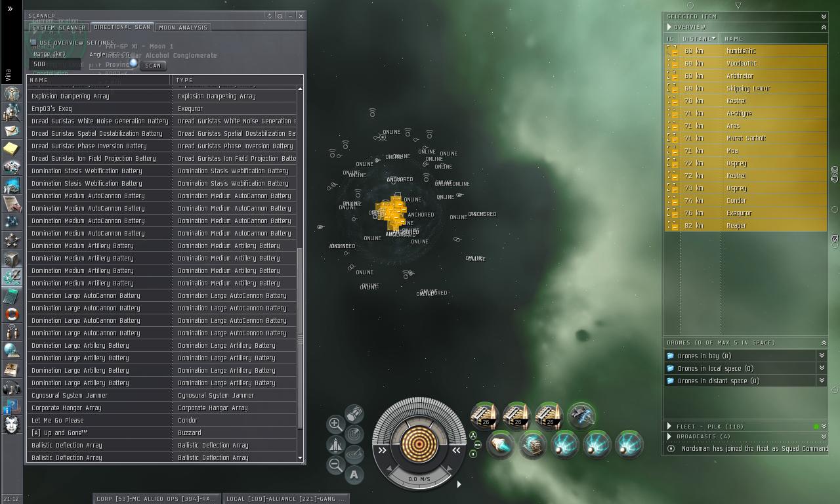Open the blue info tutorial icon
This screenshot has width=840, height=504.
(12, 406)
